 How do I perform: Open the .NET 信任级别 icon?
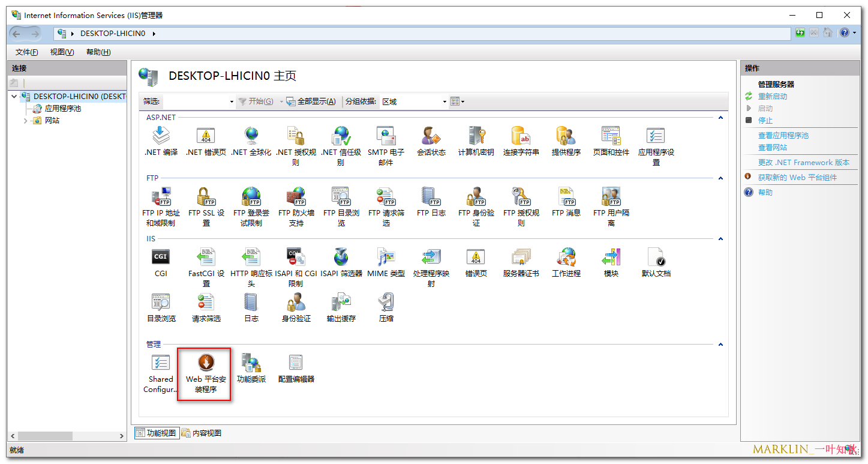(341, 136)
